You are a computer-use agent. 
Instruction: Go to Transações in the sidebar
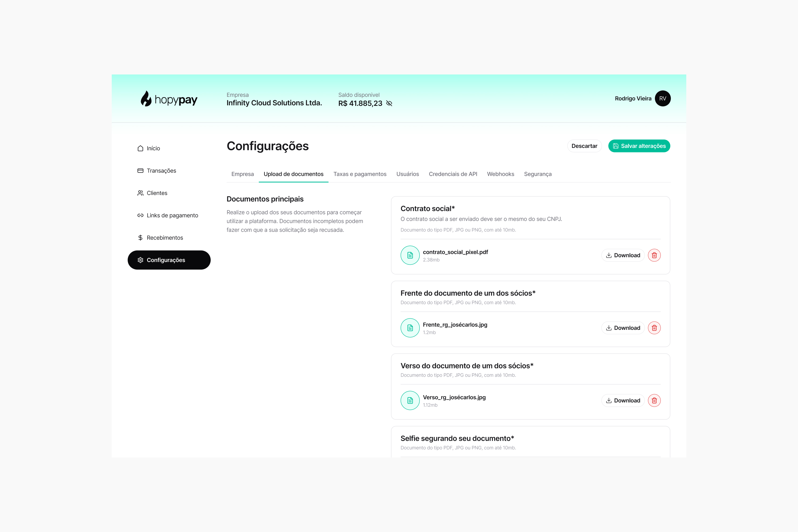pos(161,171)
